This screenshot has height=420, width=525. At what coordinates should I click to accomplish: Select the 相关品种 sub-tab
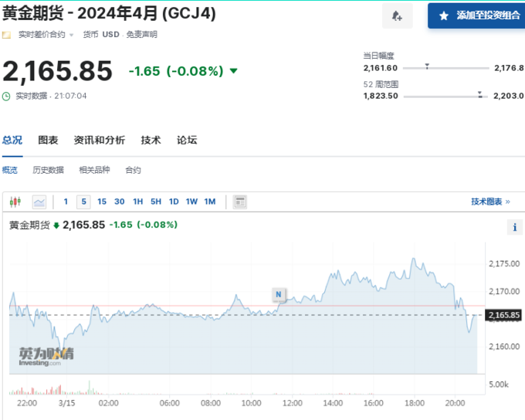pyautogui.click(x=94, y=170)
